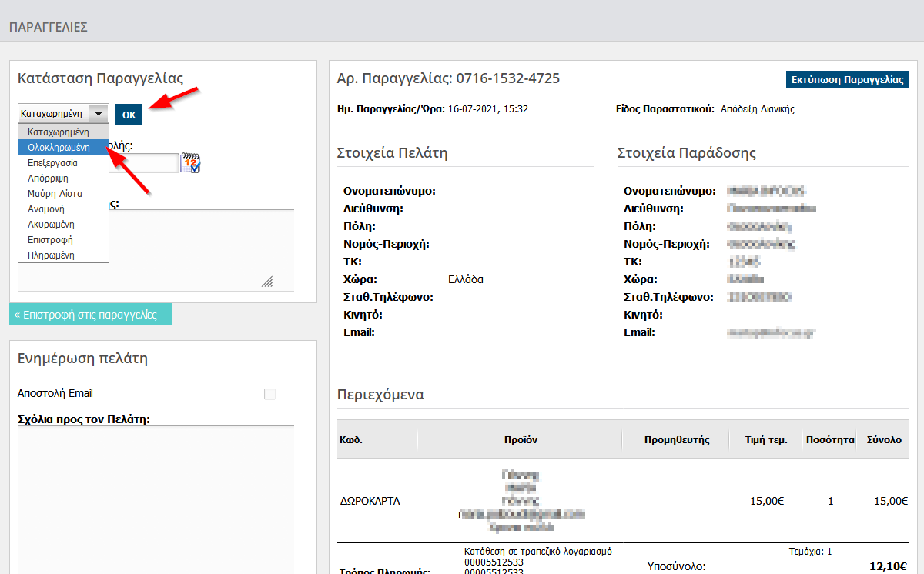Select Ακυρωμένη from the dropdown

[51, 224]
